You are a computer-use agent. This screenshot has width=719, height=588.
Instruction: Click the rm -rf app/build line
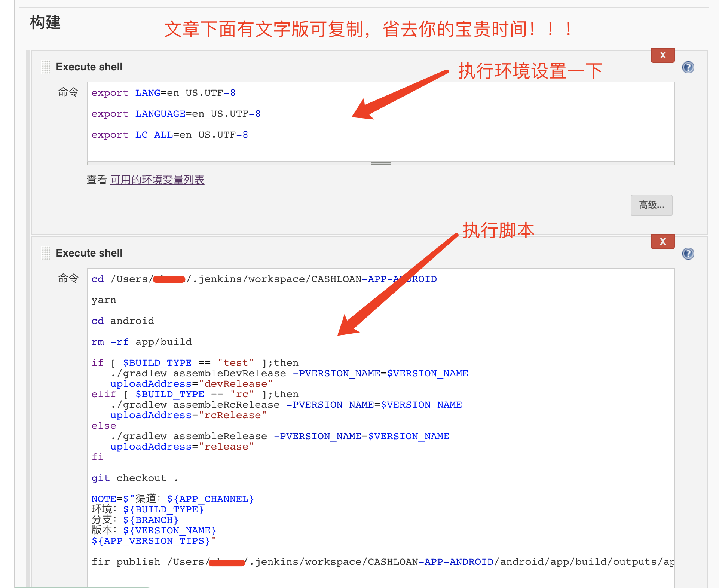[141, 342]
